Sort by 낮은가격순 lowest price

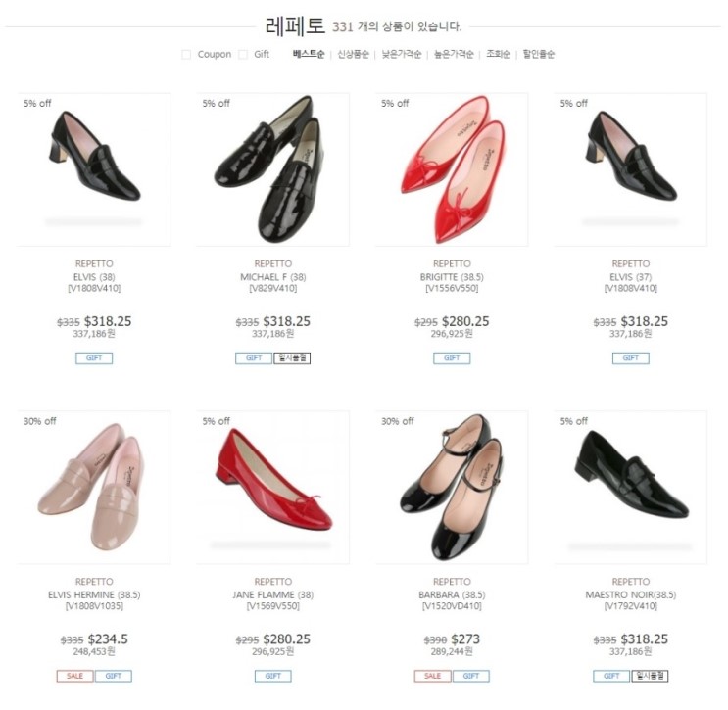click(402, 54)
